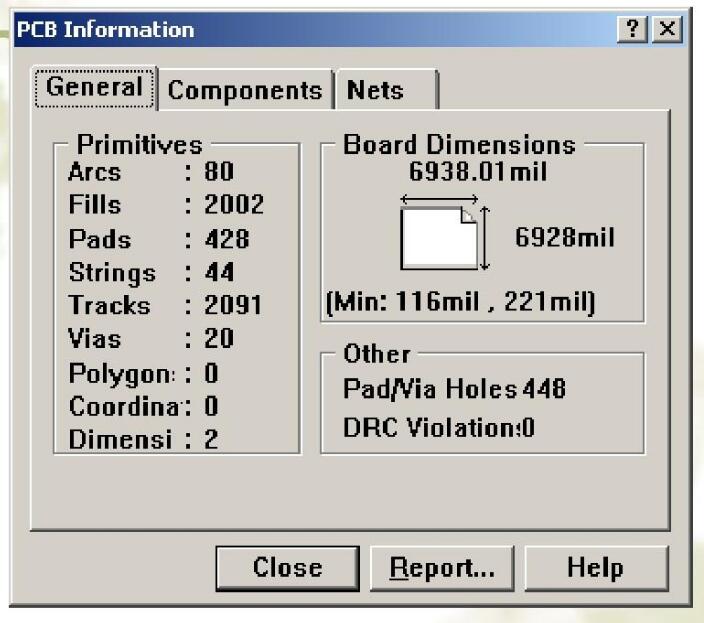
Task: Click the board height 6928mil label
Action: (x=563, y=238)
